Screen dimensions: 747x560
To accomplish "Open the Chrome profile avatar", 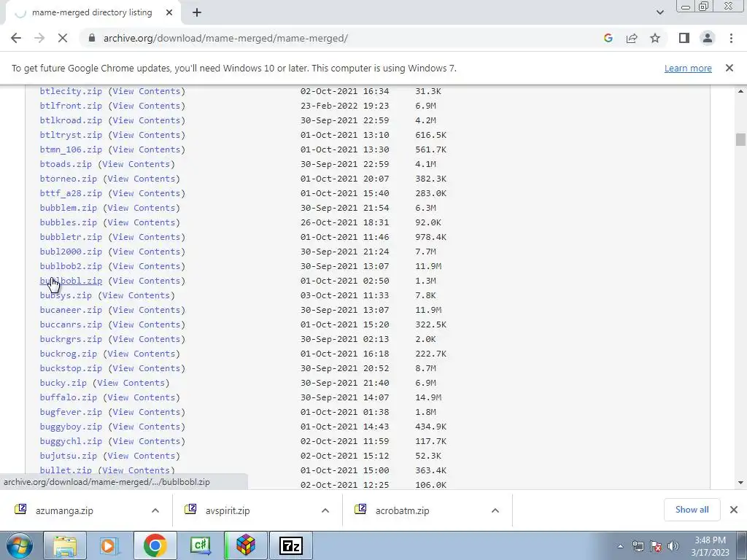I will pos(708,38).
